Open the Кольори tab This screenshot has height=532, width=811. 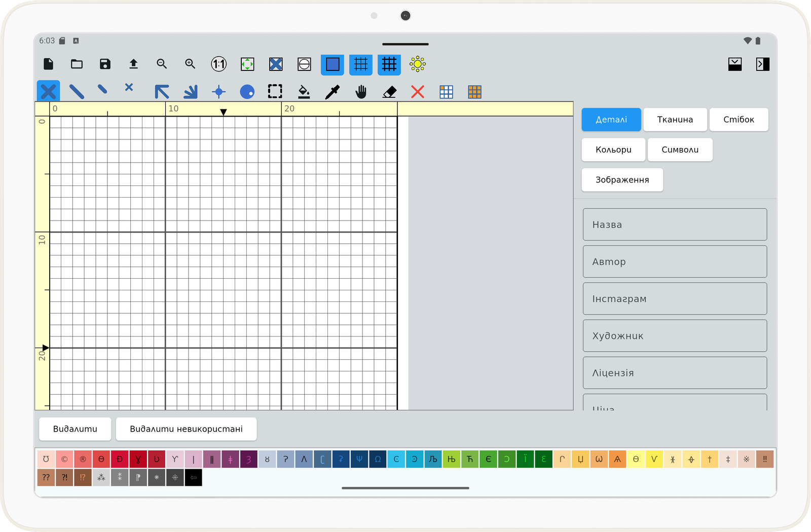(614, 149)
